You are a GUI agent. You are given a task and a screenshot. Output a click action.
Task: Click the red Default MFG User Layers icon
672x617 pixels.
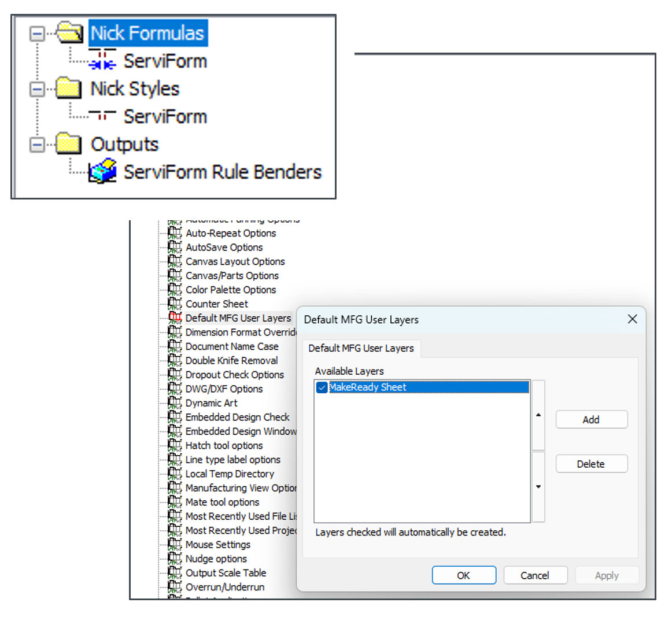175,317
